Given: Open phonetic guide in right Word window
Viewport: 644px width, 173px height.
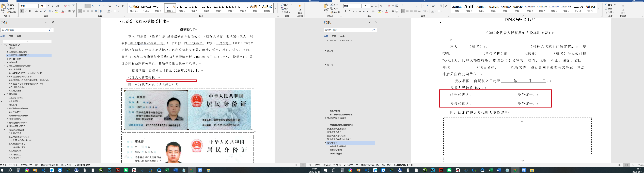Looking at the screenshot, I should click(393, 6).
